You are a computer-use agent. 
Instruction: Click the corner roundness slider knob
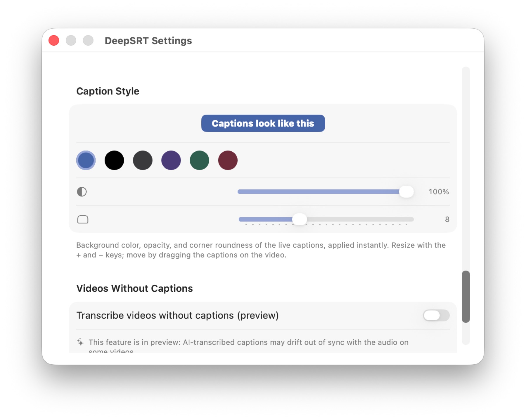click(300, 219)
